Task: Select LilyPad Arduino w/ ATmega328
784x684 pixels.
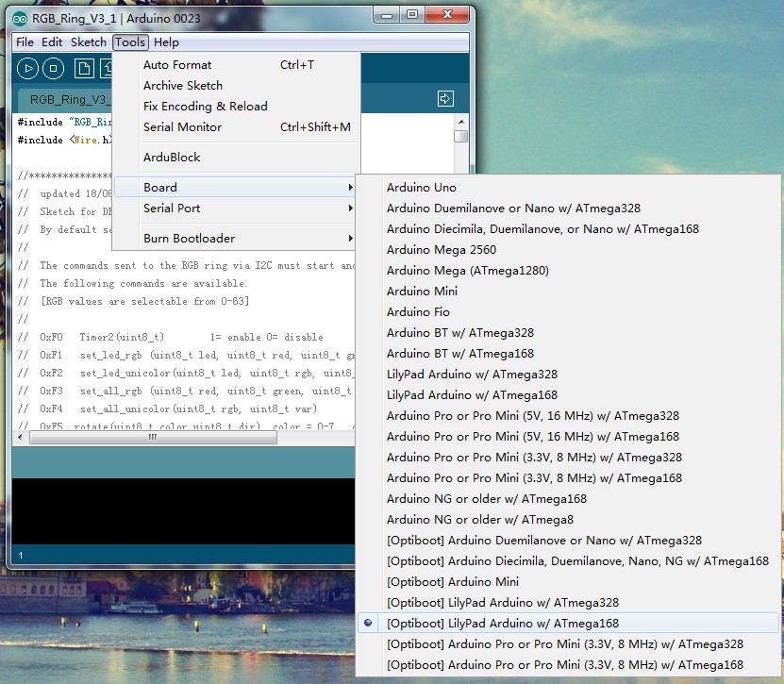Action: (x=568, y=374)
